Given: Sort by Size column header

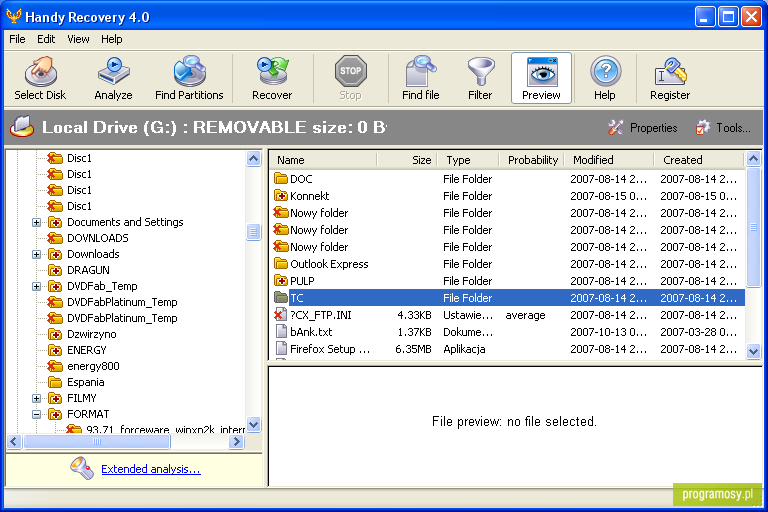Looking at the screenshot, I should (x=406, y=160).
